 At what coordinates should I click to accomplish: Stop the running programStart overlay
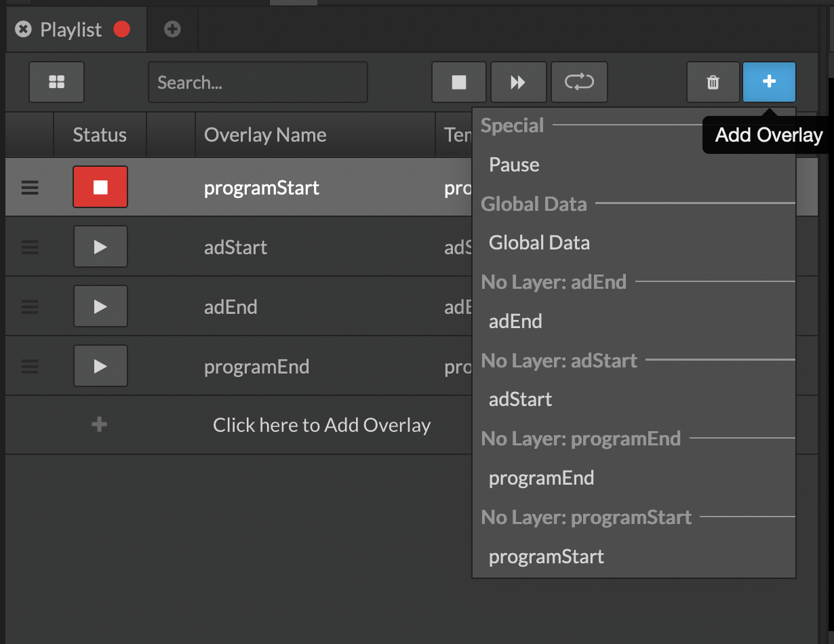pyautogui.click(x=100, y=187)
